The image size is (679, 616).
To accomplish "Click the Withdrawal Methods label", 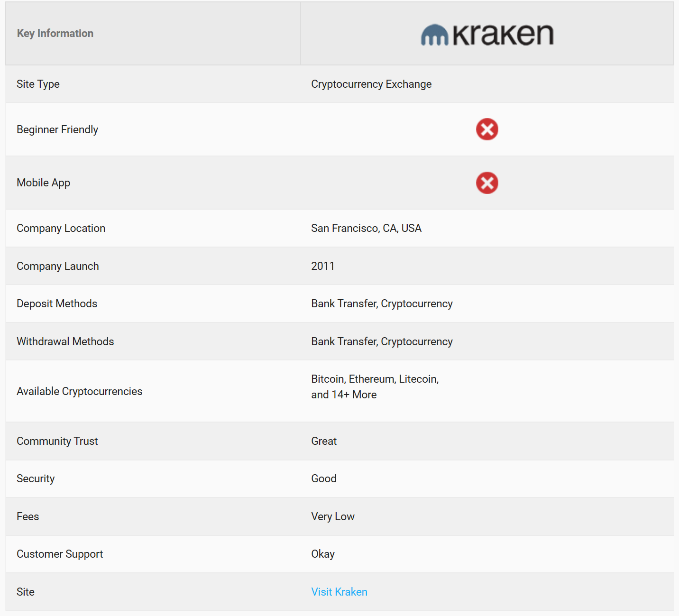I will 65,341.
